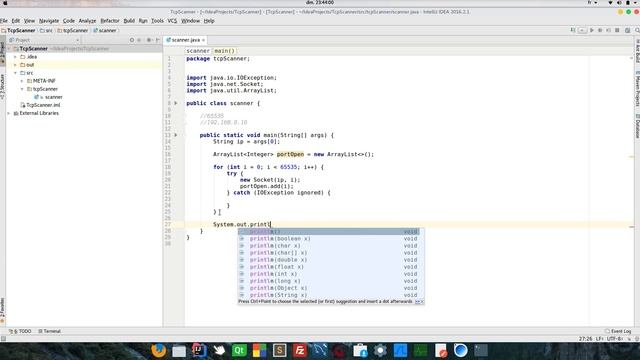Click the scroll from source icon
Screen dimensions: 640x360
132,40
